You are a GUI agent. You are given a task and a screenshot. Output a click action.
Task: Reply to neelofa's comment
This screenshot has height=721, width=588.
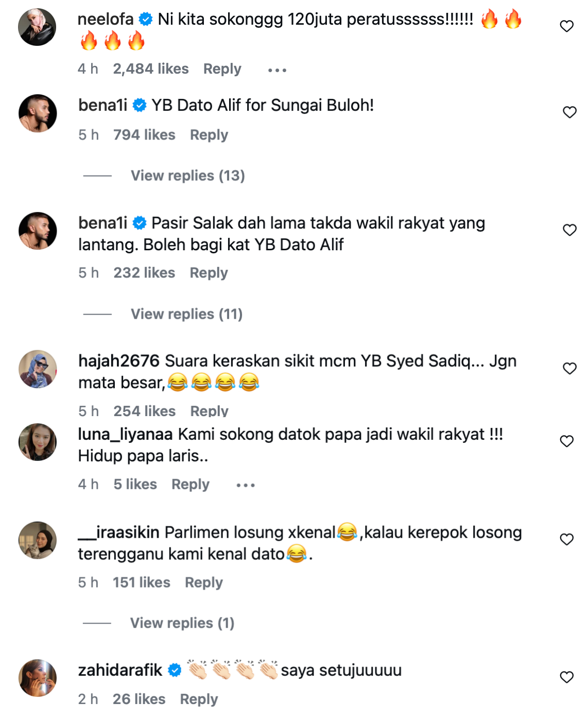(222, 69)
